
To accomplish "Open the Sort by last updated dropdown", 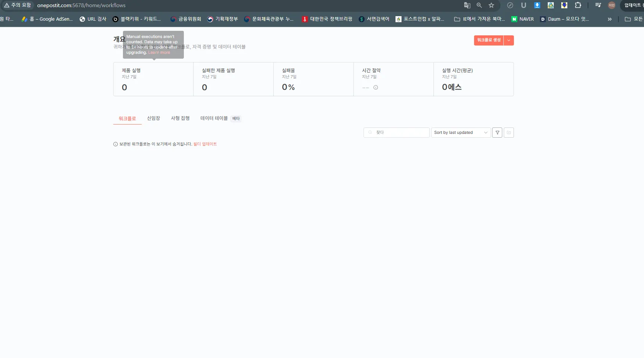I will (x=461, y=132).
